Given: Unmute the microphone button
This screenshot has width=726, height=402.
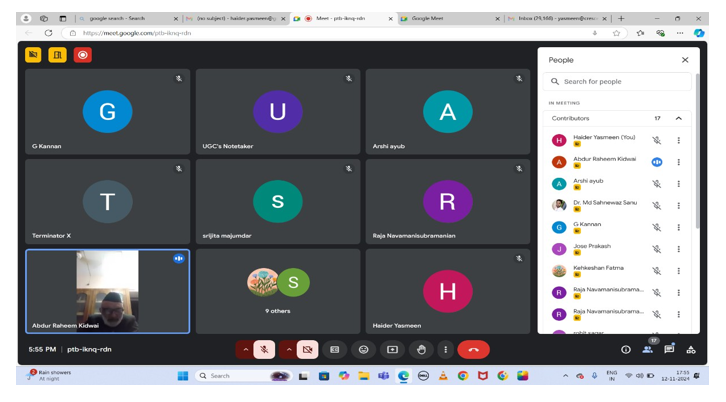Looking at the screenshot, I should coord(264,349).
